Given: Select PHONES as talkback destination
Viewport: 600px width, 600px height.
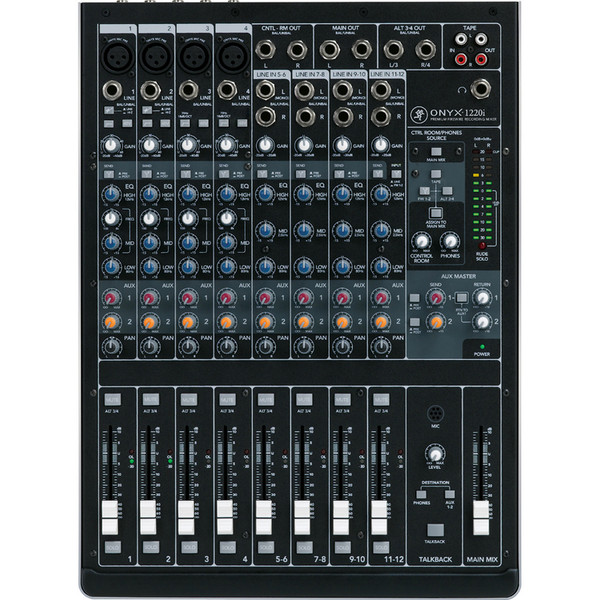Looking at the screenshot, I should click(421, 494).
